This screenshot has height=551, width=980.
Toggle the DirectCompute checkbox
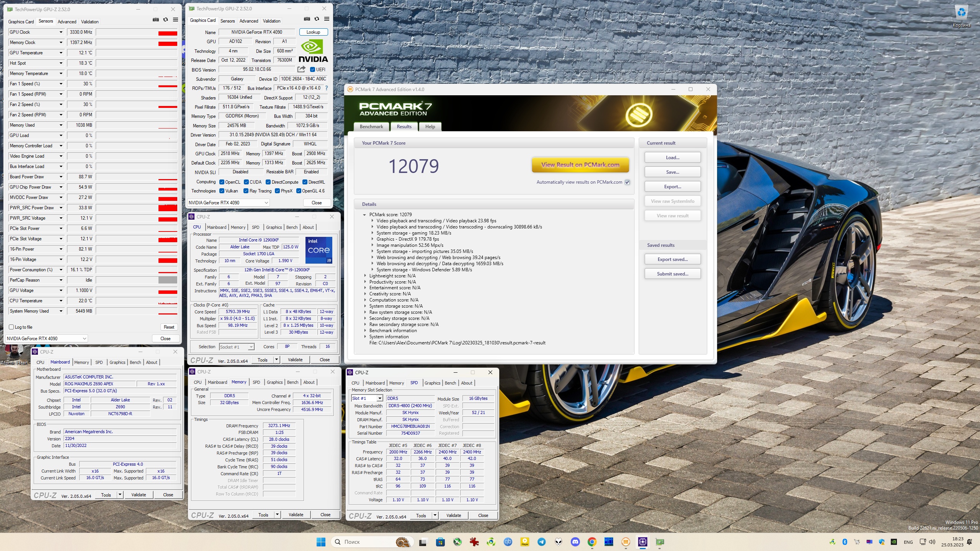(x=268, y=182)
